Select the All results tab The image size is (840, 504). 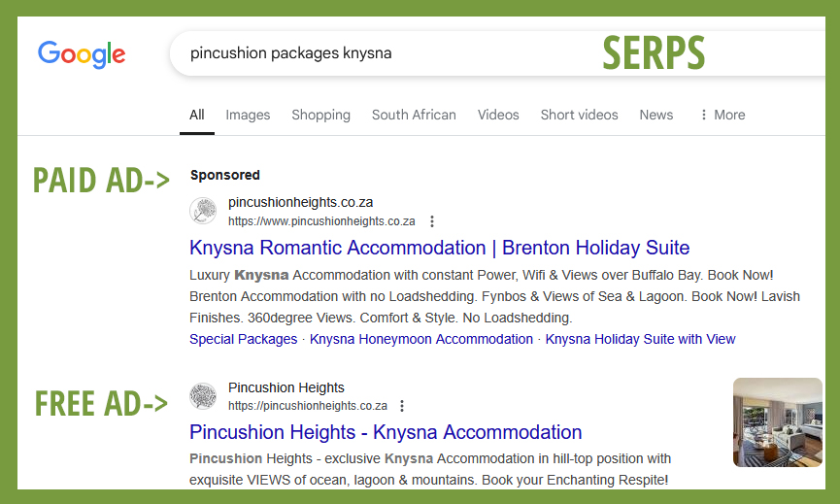pos(196,115)
